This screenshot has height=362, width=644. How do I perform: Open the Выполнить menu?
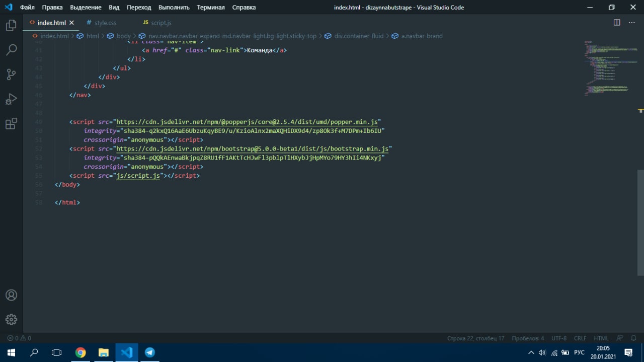pos(174,8)
